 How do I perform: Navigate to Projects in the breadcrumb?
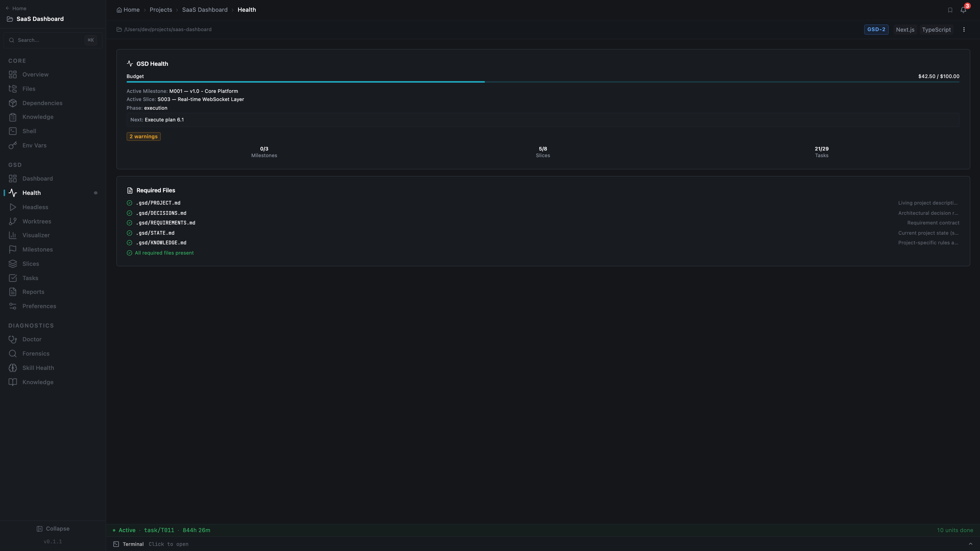click(x=161, y=9)
